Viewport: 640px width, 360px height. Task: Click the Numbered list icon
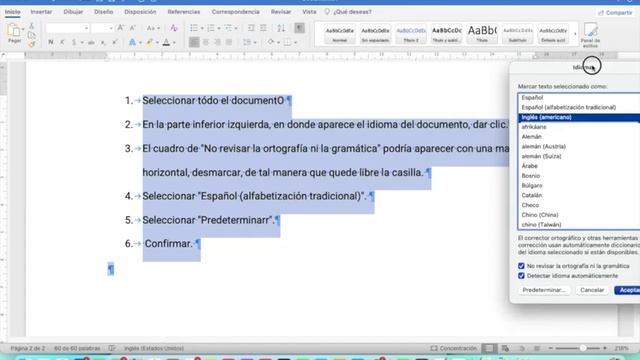[211, 28]
